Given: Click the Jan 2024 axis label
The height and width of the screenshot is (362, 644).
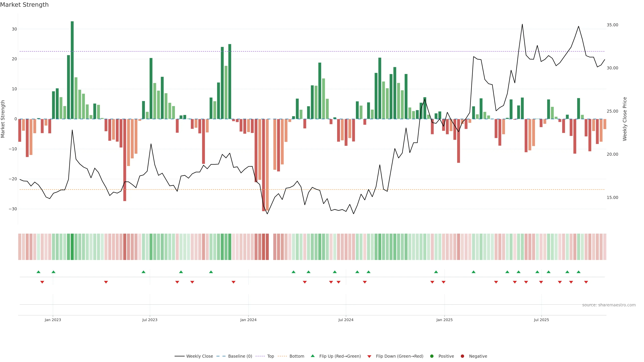Looking at the screenshot, I should 248,320.
